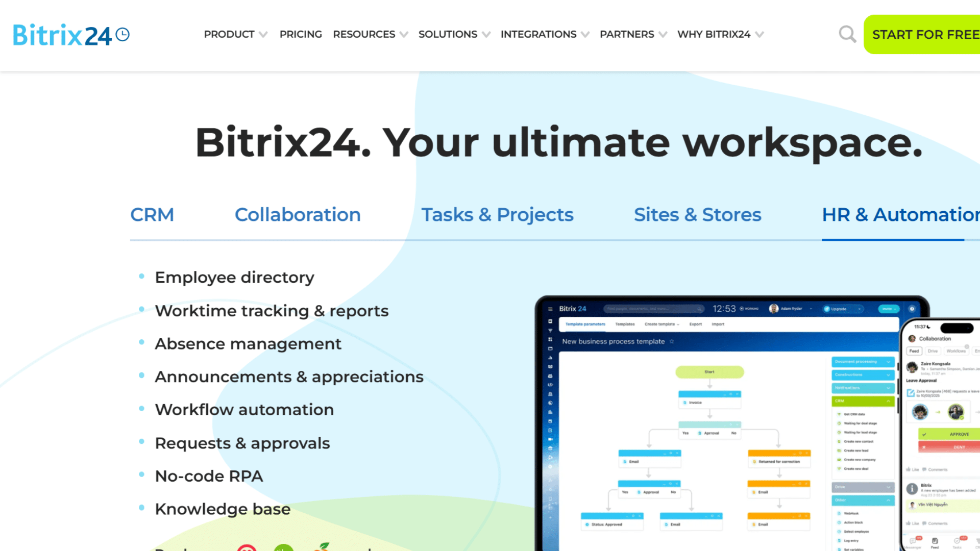The image size is (980, 551).
Task: Expand the WHY BITRIX24 menu
Action: [x=720, y=34]
